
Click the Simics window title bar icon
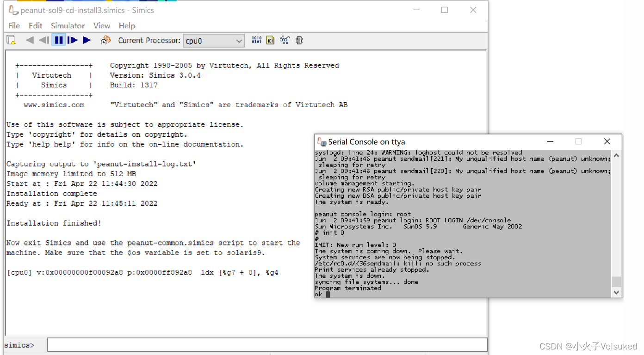click(13, 9)
